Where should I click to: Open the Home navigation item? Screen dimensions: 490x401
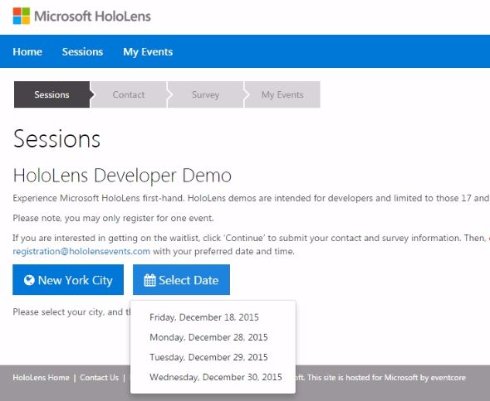(27, 52)
